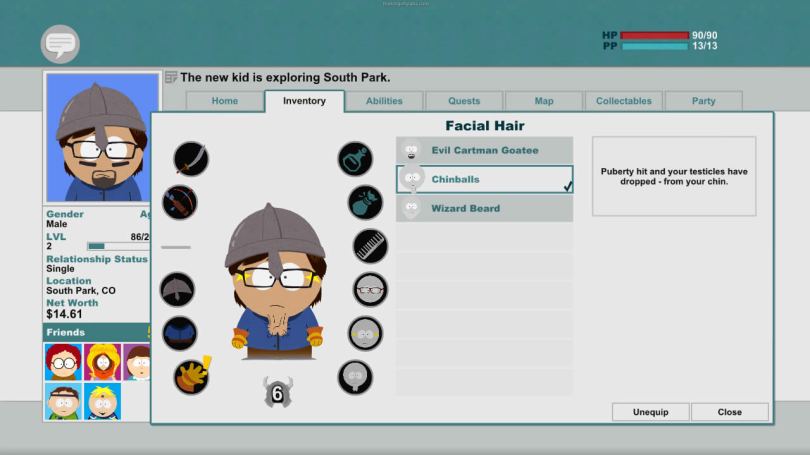Select the bow ranged weapon slot
Viewport: 810px width, 455px height.
(180, 202)
